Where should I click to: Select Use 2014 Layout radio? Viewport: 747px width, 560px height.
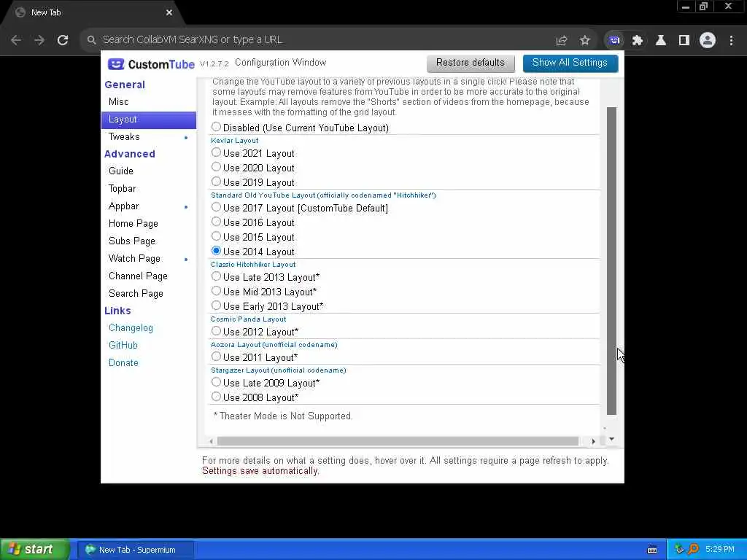point(216,251)
